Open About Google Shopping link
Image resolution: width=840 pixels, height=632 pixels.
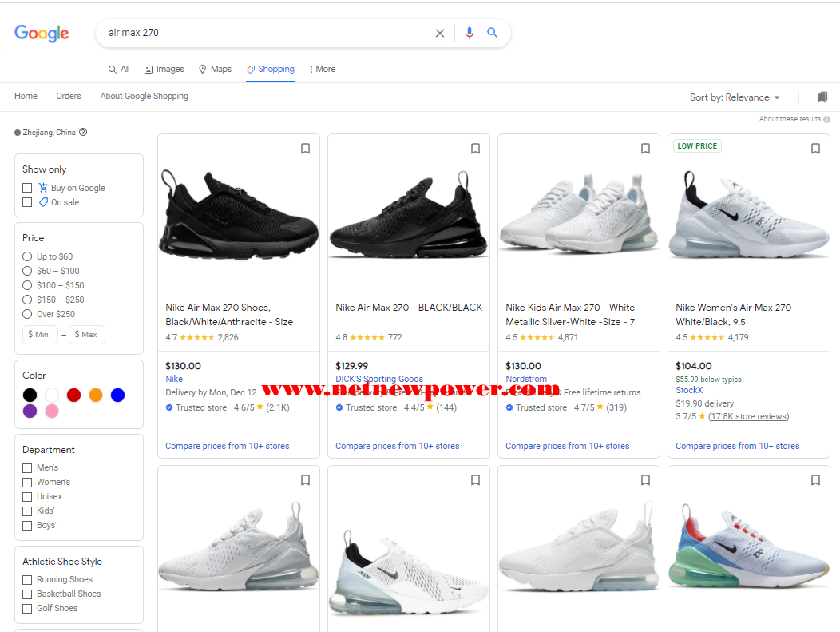pos(144,96)
